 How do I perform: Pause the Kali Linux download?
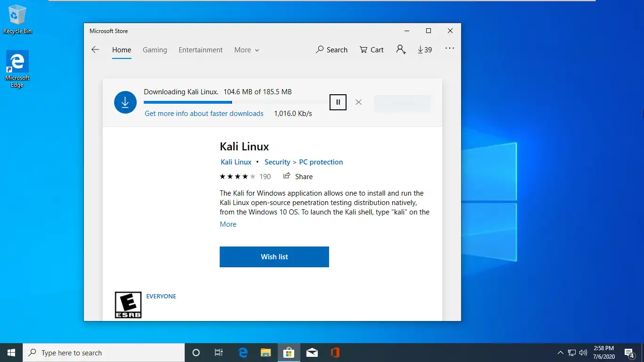coord(338,102)
